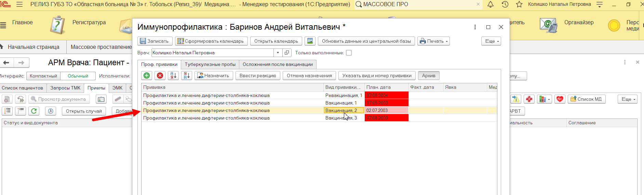The width and height of the screenshot is (644, 195).
Task: Open the notifications bell icon
Action: (490, 4)
